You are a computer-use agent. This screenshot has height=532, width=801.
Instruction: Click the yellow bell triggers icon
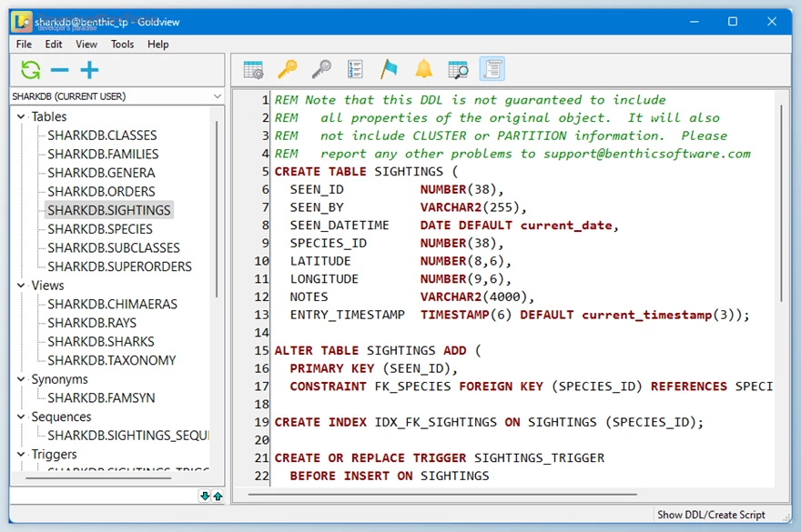tap(423, 69)
